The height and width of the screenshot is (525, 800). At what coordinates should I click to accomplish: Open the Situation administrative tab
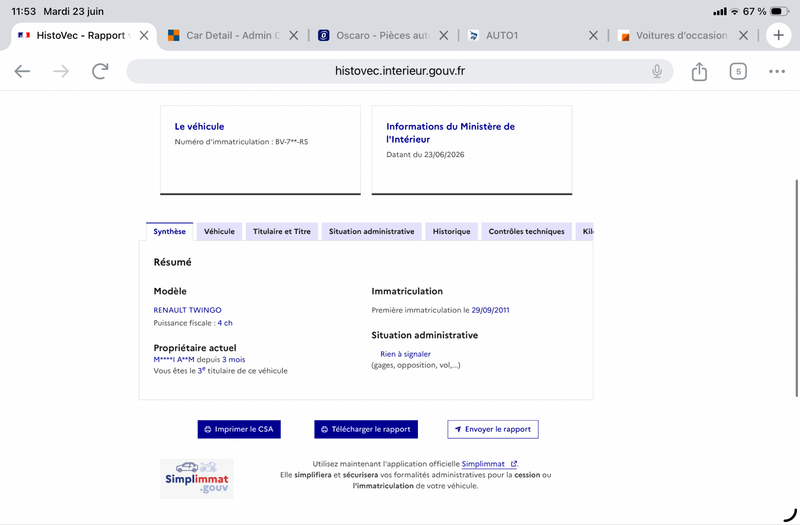(x=371, y=231)
